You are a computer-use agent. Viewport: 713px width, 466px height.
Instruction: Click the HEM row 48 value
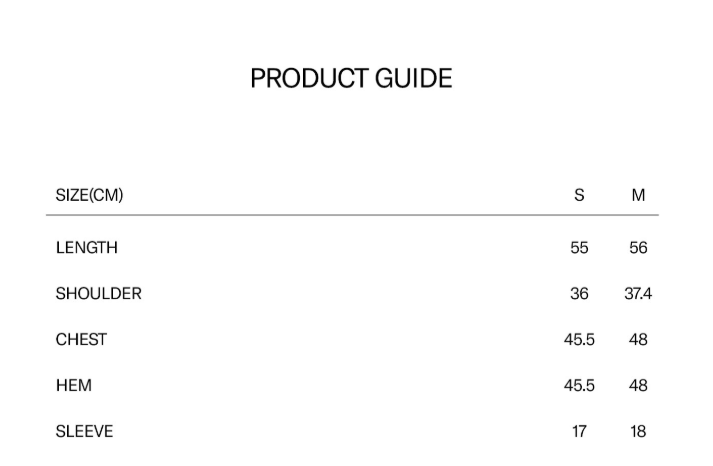coord(638,386)
